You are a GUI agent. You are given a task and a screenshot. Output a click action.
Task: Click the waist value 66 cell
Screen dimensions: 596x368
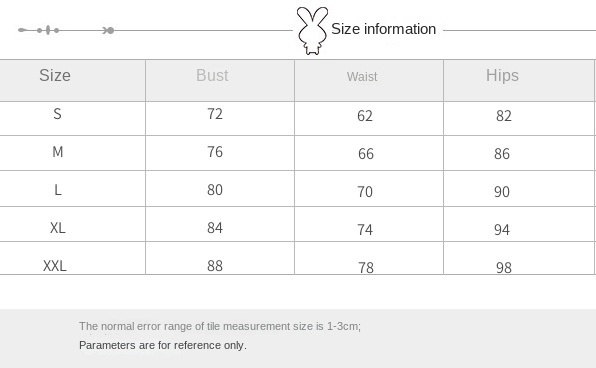(366, 154)
